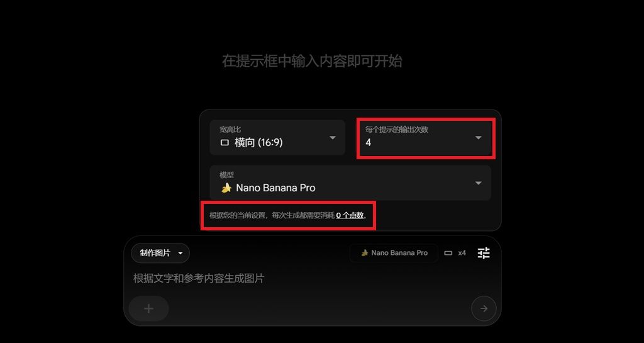Click the arrow at the model field's right

pyautogui.click(x=478, y=183)
